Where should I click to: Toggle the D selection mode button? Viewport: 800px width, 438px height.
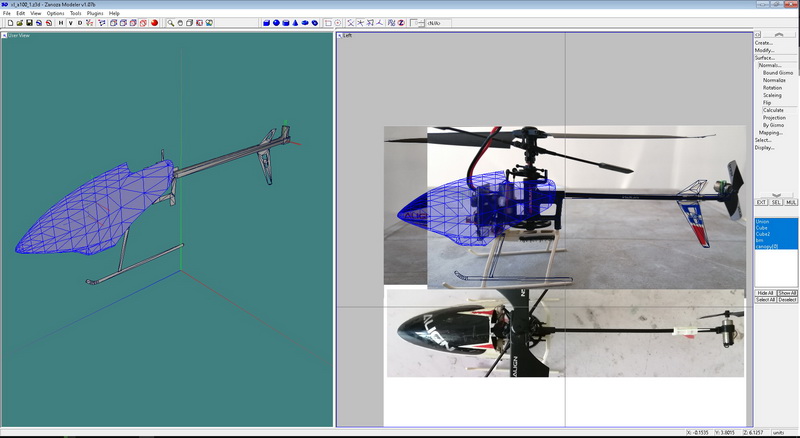80,23
